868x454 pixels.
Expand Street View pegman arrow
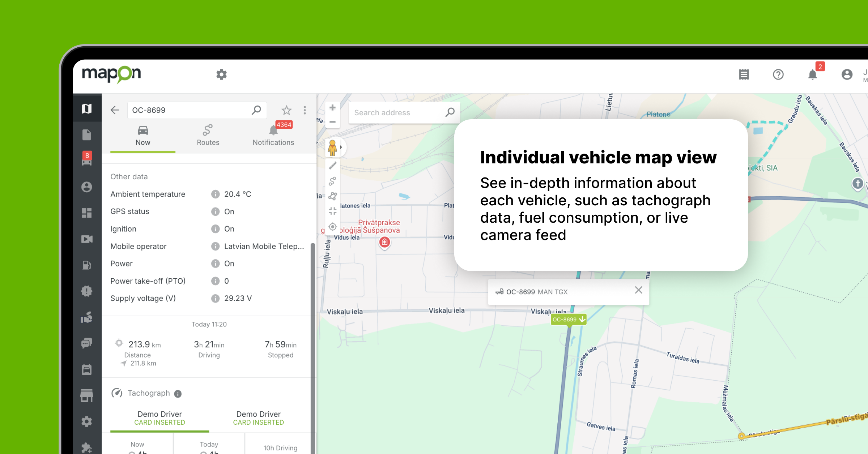click(x=341, y=147)
